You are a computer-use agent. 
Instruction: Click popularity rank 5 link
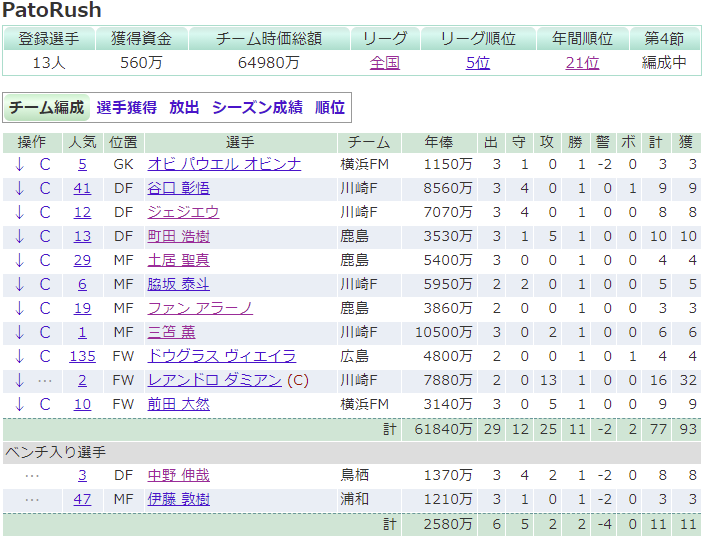coord(82,164)
